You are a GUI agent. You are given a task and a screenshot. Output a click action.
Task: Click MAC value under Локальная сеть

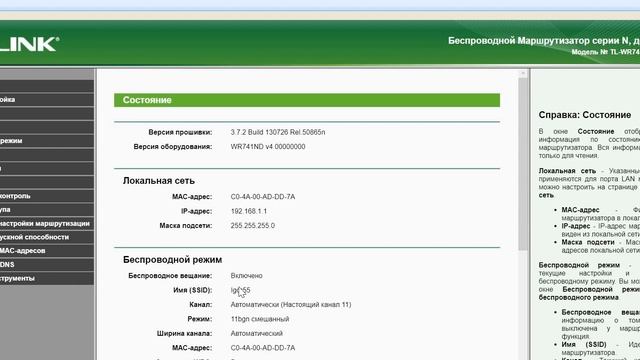tap(263, 197)
